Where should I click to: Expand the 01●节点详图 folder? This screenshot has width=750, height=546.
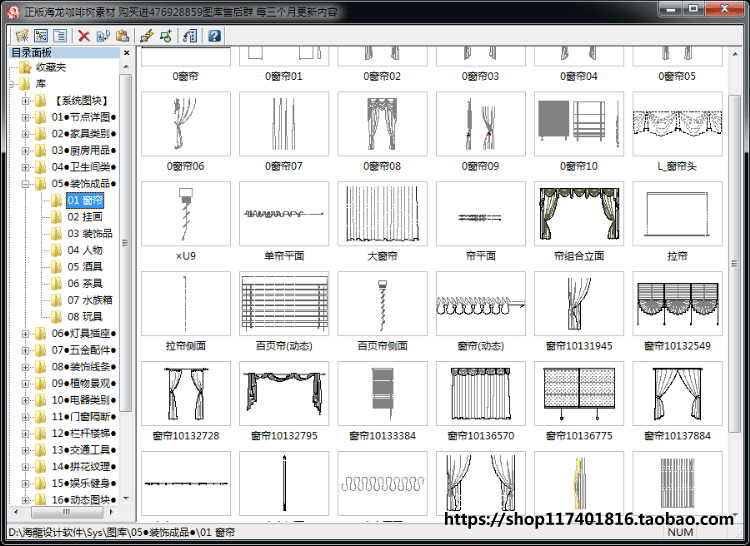pos(26,117)
